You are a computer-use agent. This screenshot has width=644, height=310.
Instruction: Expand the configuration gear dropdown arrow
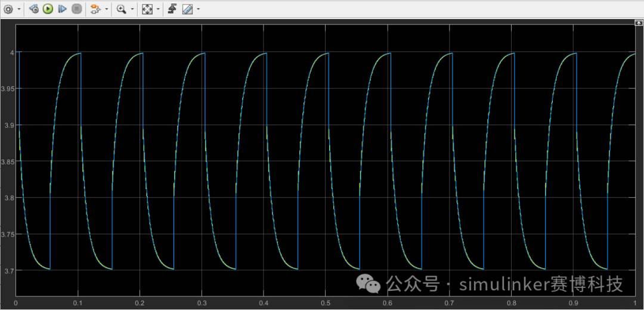19,9
